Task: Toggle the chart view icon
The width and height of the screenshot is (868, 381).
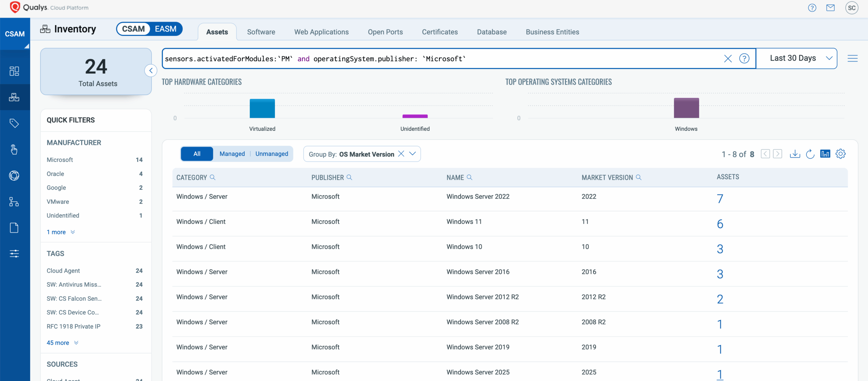Action: click(x=825, y=154)
